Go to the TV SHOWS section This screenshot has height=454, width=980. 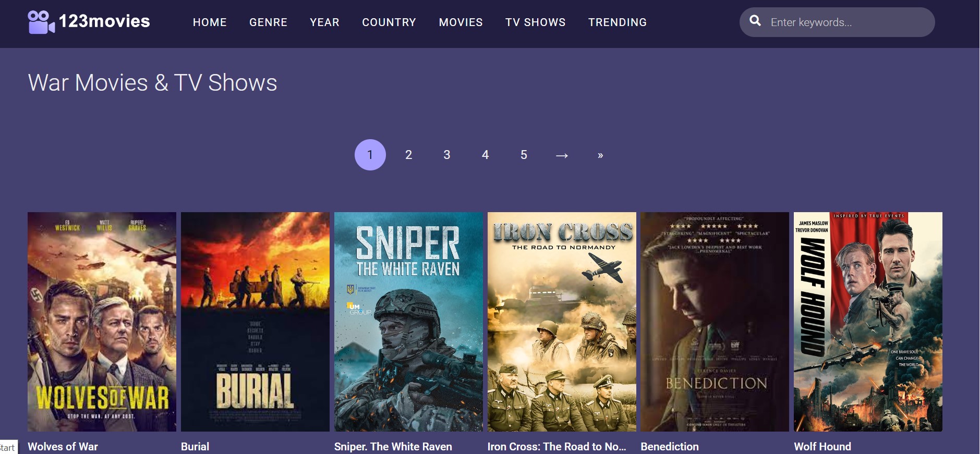[x=535, y=22]
